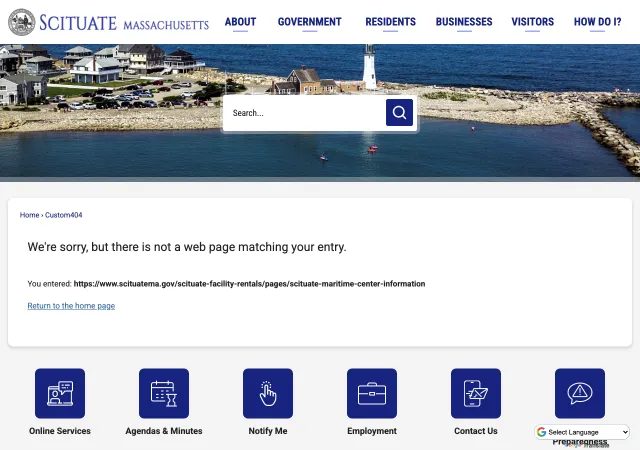Click the Online Services text label
This screenshot has width=640, height=450.
tap(60, 431)
